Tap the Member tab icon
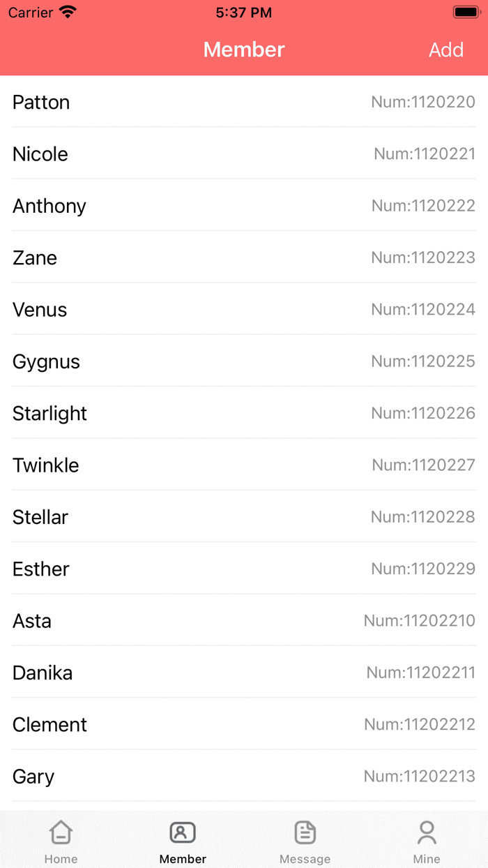488x868 pixels. pyautogui.click(x=183, y=832)
